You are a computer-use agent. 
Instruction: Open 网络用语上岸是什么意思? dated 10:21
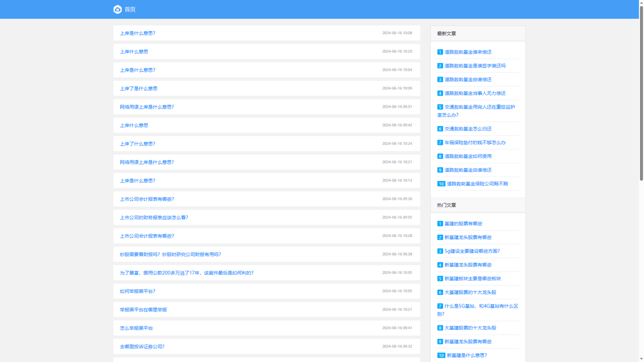click(x=147, y=162)
